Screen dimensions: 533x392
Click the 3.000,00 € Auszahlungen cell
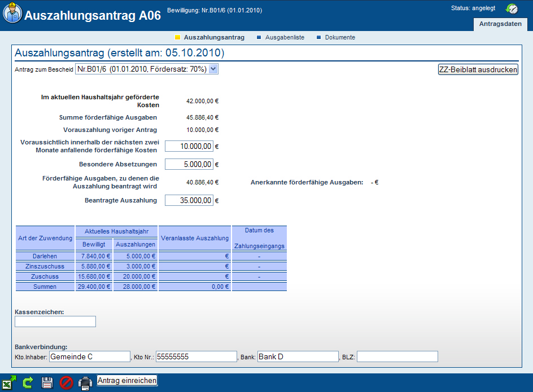pos(136,266)
